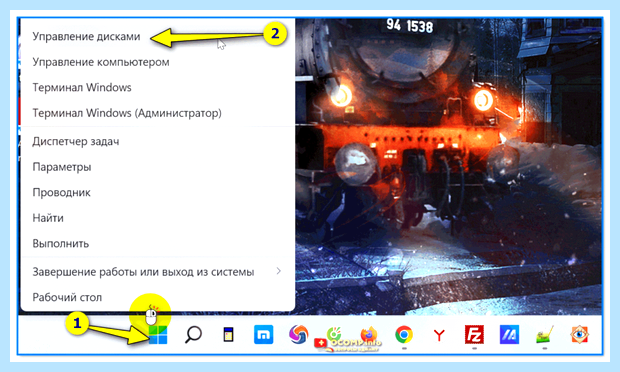Screen dimensions: 620x372
Task: Open Параметры from the context menu
Action: tap(62, 167)
